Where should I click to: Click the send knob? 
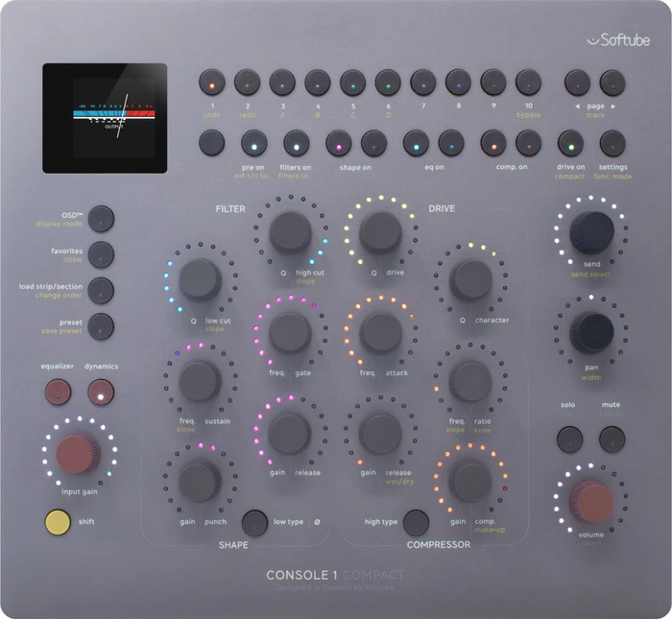(x=592, y=232)
